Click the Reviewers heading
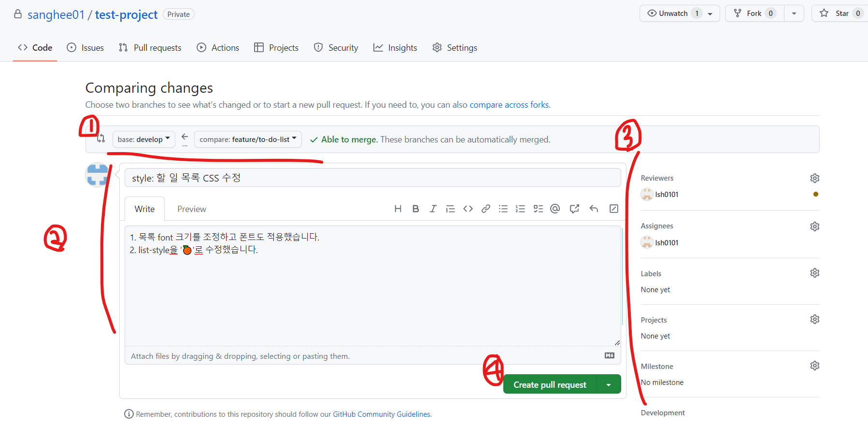The width and height of the screenshot is (868, 424). pyautogui.click(x=657, y=178)
